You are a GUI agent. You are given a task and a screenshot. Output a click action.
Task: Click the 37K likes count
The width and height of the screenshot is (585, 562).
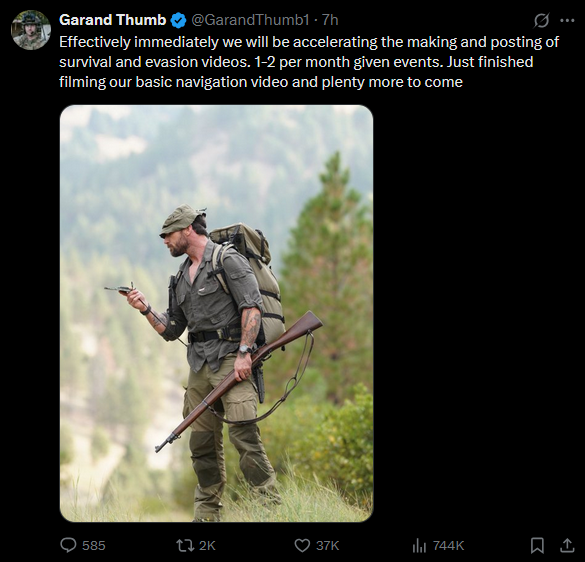[328, 546]
